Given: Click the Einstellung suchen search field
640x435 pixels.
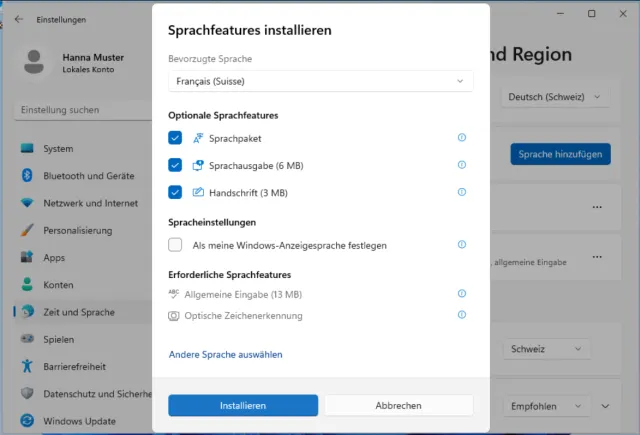Looking at the screenshot, I should (x=80, y=109).
